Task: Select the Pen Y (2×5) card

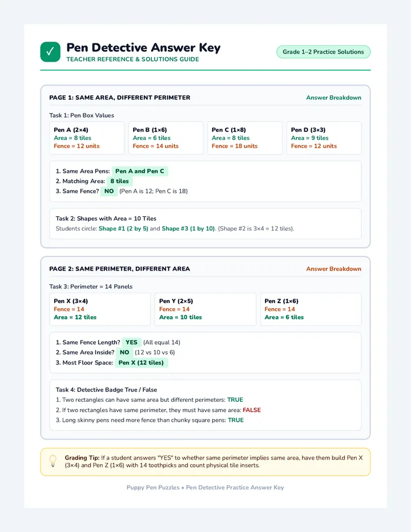Action: point(205,309)
